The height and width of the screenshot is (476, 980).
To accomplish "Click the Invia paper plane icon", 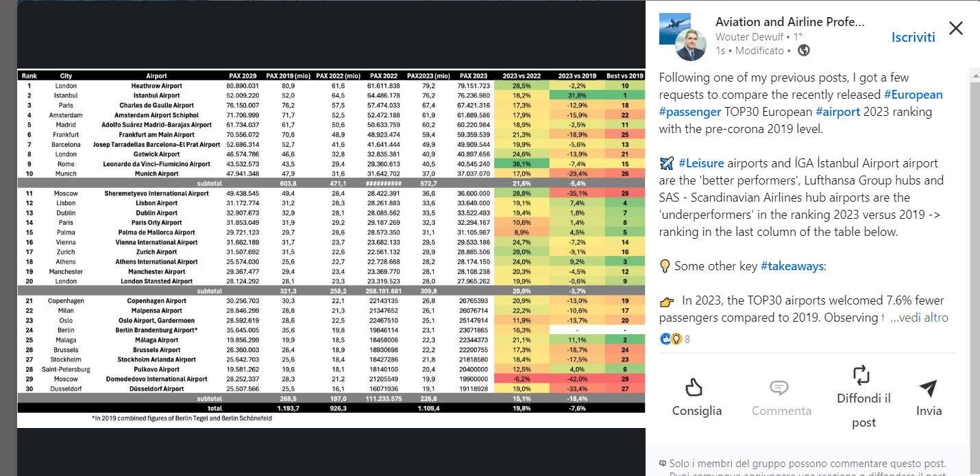I will coord(928,388).
